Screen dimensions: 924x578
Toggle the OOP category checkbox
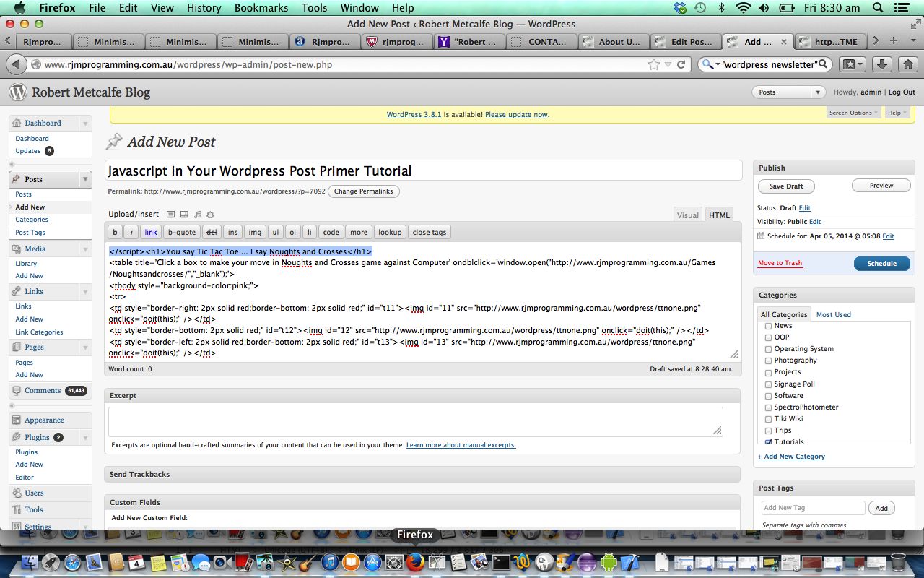768,337
